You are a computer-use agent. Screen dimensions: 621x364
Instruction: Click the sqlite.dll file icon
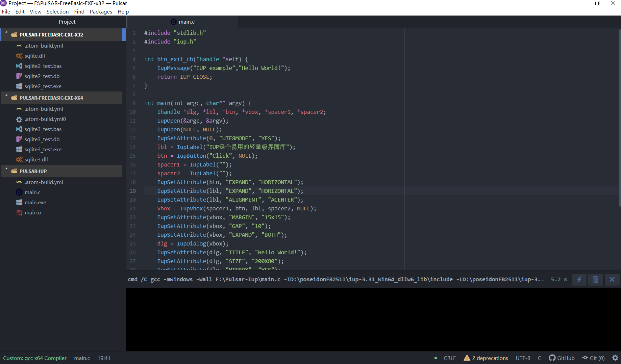19,56
